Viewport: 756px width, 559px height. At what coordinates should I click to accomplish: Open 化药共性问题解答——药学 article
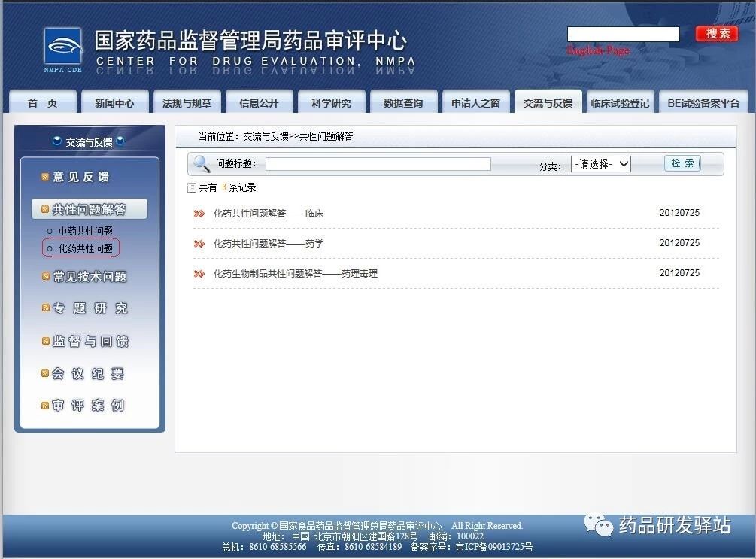(x=268, y=244)
